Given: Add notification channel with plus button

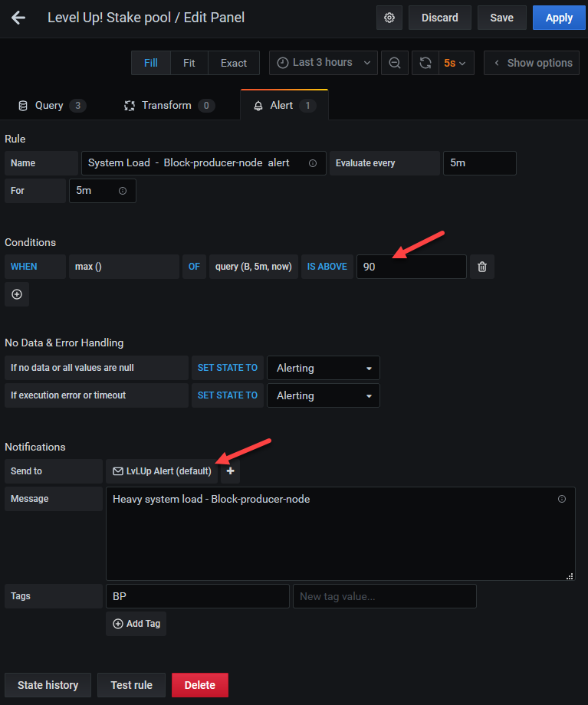Looking at the screenshot, I should pyautogui.click(x=230, y=471).
